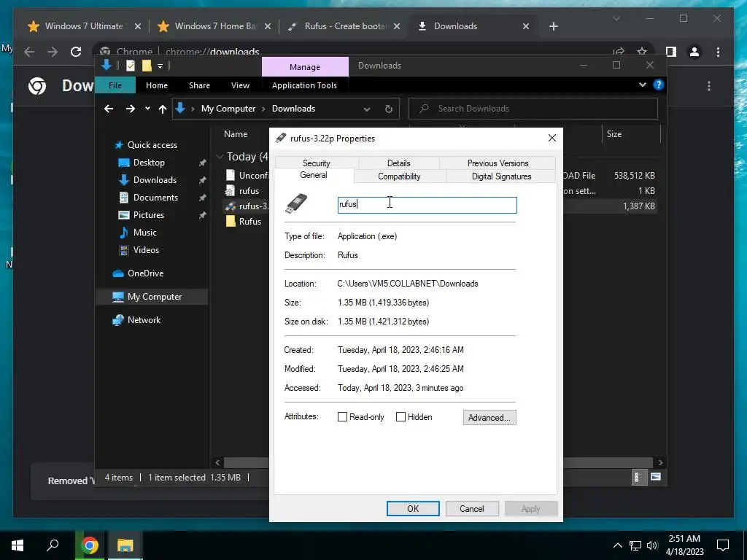Select Quick access in navigation pane
Viewport: 747px width, 560px height.
click(x=152, y=145)
